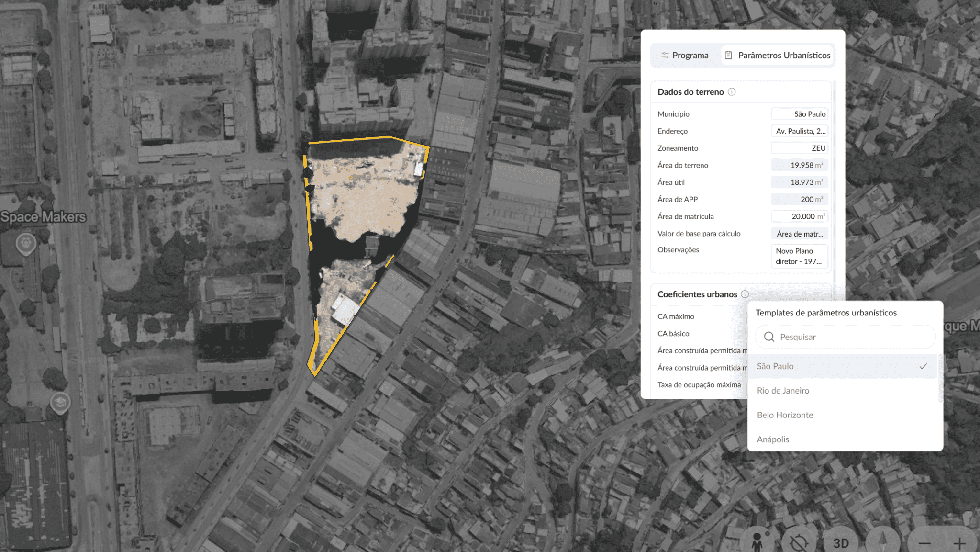
Task: Click the search magnifier icon in templates popup
Action: (769, 337)
